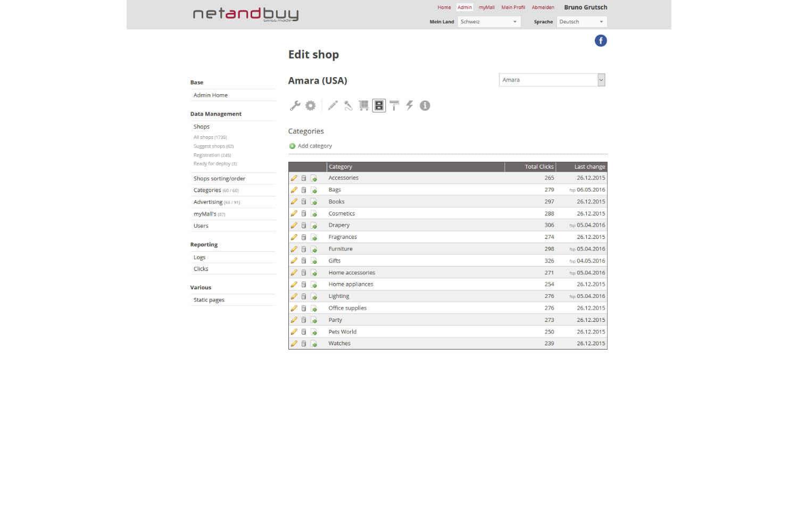Open the Amara shop selector dropdown

point(552,80)
